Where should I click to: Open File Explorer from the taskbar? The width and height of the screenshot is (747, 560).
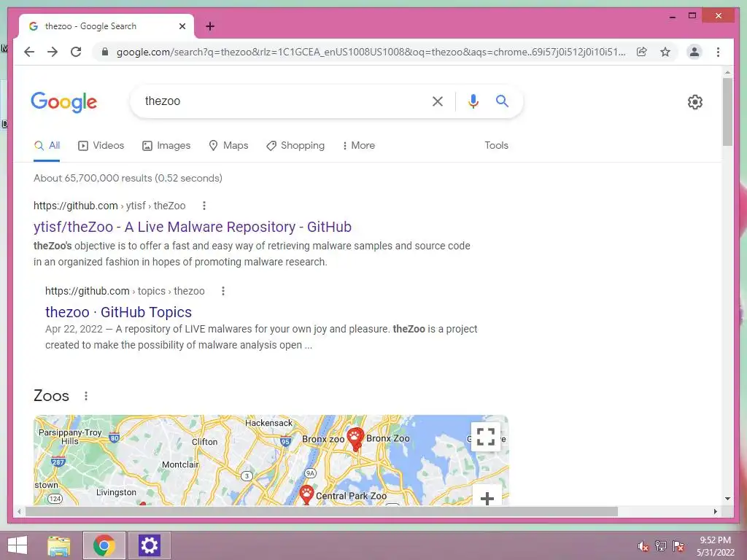[x=59, y=545]
